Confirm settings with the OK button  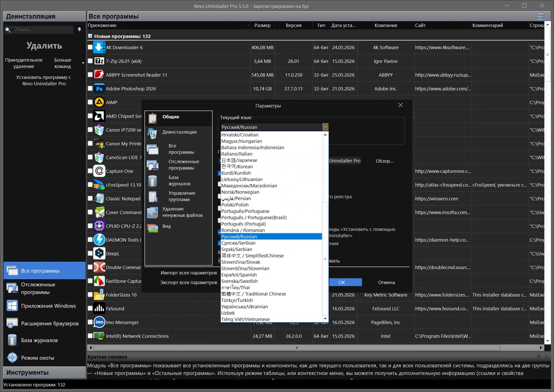tap(342, 282)
